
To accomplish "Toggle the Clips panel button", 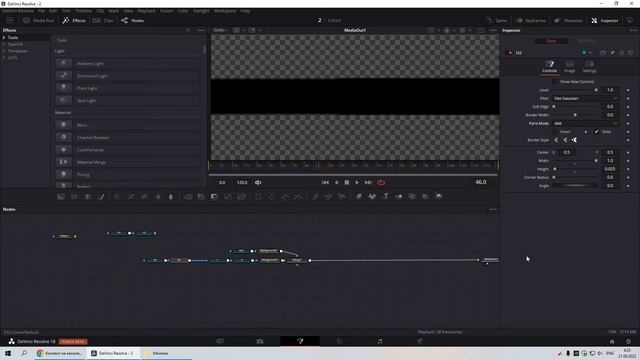I will coord(103,20).
